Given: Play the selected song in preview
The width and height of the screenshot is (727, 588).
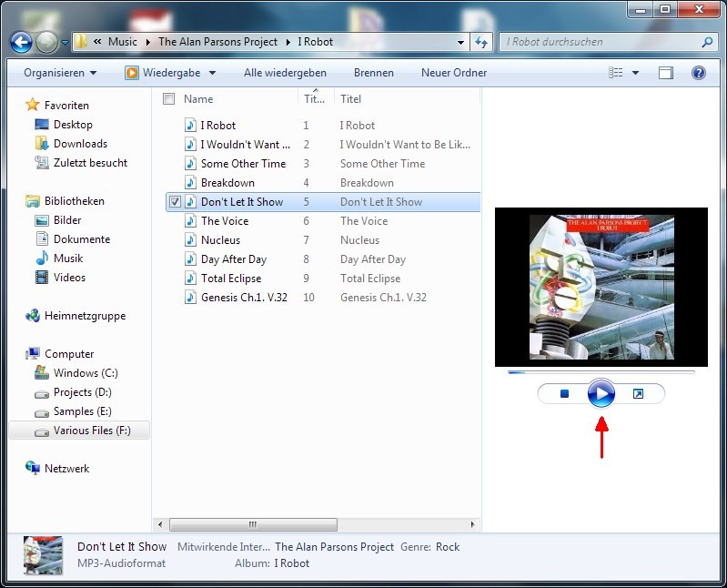Looking at the screenshot, I should 601,394.
